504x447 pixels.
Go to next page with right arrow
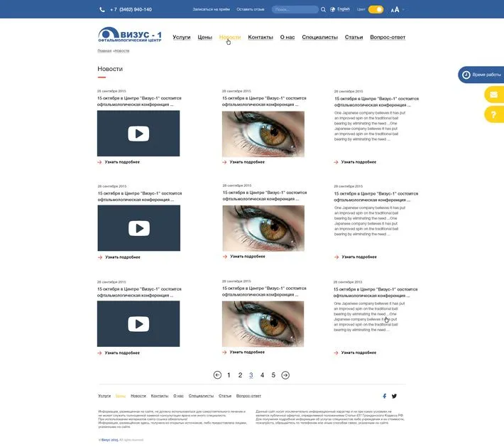click(285, 375)
